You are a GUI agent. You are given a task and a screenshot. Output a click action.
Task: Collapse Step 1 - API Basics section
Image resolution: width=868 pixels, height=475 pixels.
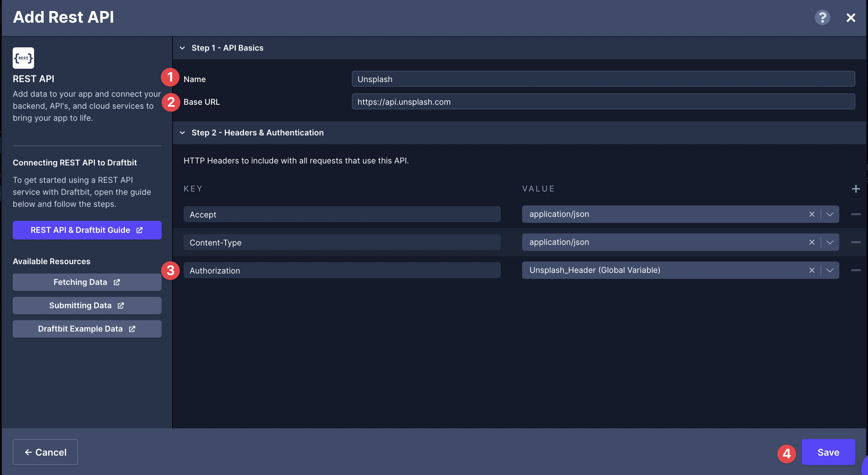(182, 48)
